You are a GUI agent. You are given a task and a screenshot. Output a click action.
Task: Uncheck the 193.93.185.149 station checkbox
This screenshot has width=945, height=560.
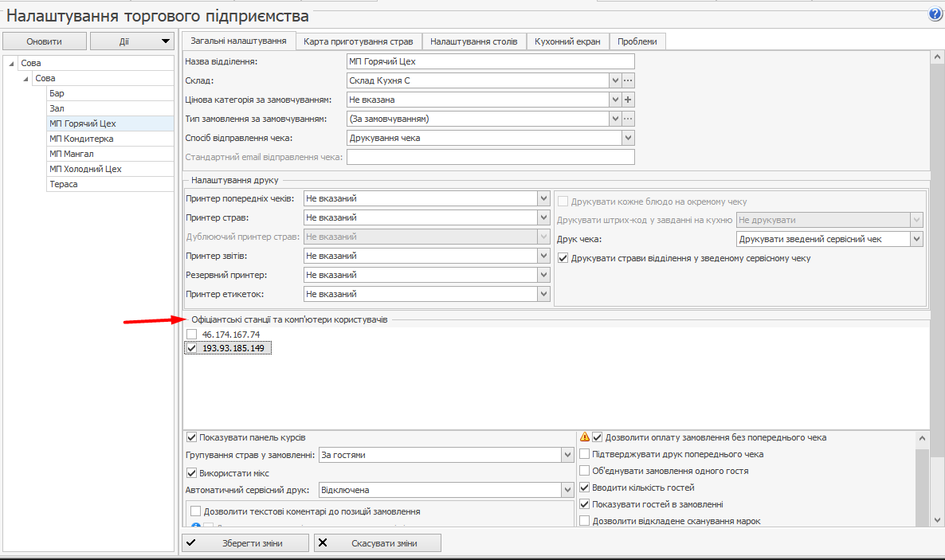click(191, 349)
